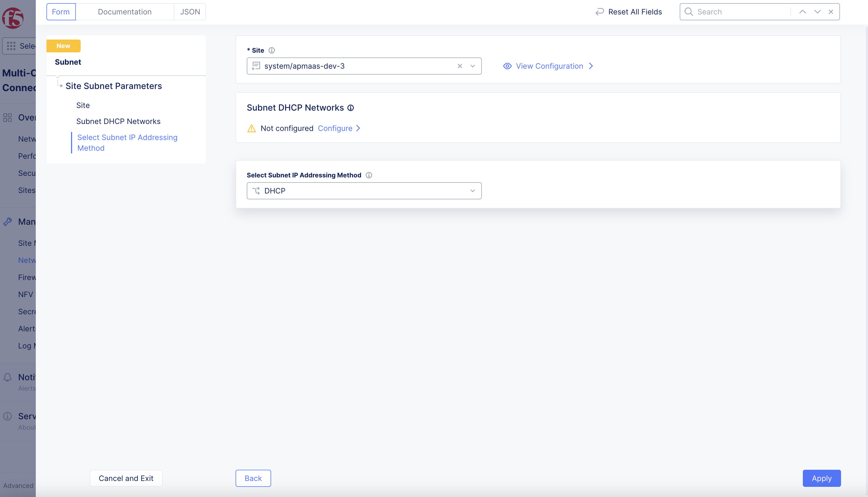
Task: Open the Site dropdown arrow
Action: 472,66
